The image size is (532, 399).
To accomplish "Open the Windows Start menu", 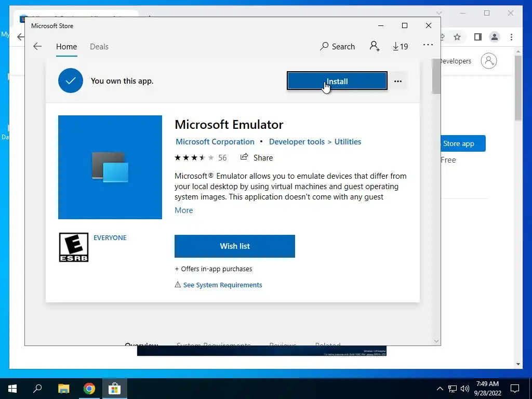I will pyautogui.click(x=12, y=389).
